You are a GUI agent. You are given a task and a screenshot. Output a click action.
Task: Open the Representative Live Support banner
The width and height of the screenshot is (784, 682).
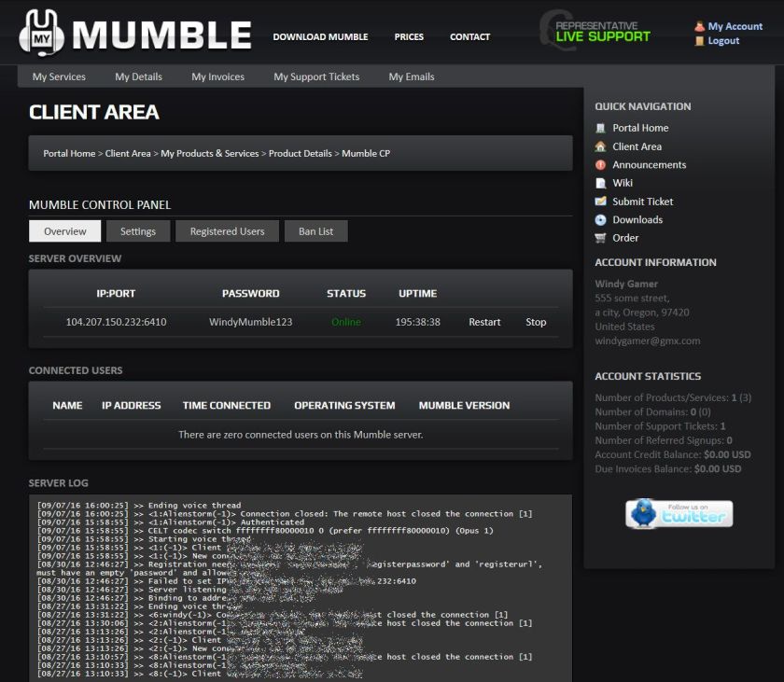[x=595, y=32]
